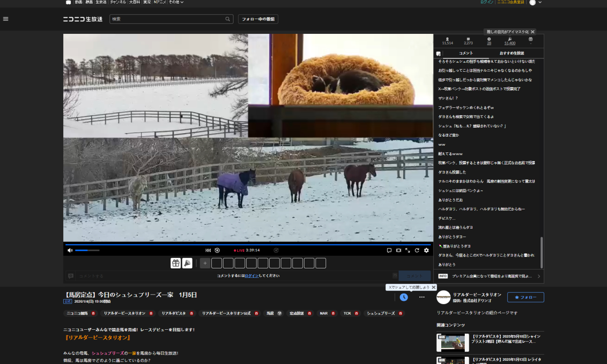Reload the player with the refresh icon
This screenshot has width=607, height=364.
coord(417,250)
